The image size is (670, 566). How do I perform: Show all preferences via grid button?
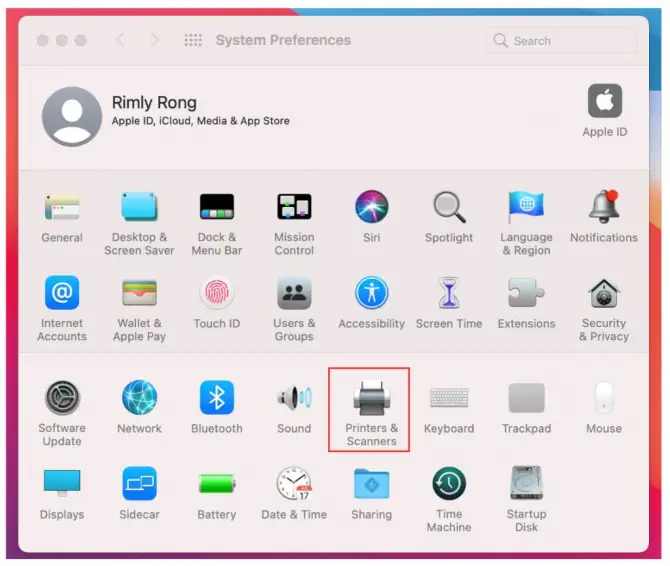pyautogui.click(x=193, y=40)
